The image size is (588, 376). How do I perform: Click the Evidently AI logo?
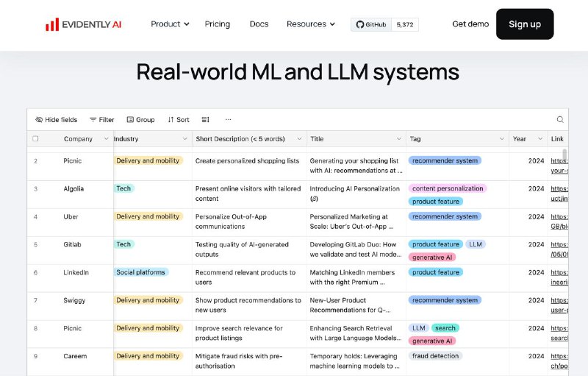click(83, 24)
